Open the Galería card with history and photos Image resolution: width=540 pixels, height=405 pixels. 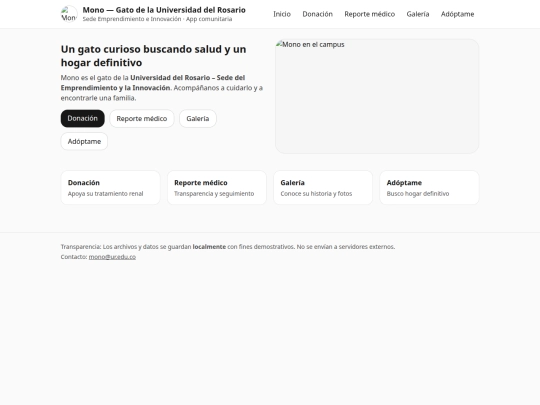[x=323, y=188]
